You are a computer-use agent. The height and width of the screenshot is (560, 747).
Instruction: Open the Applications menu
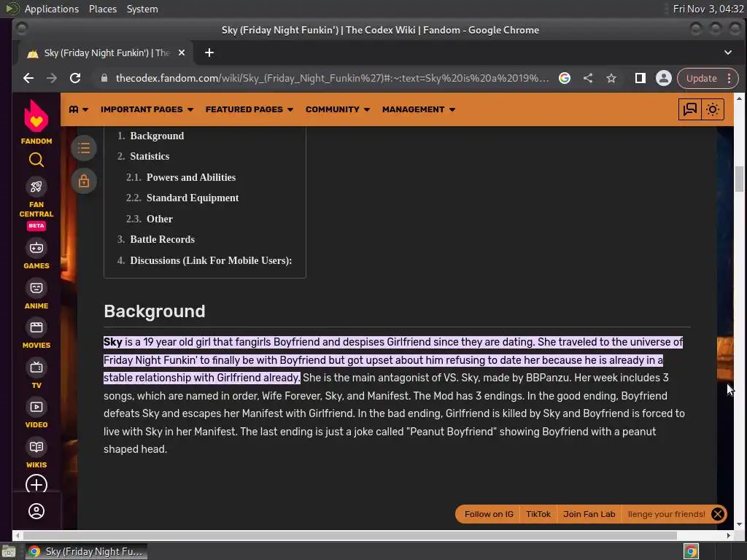[x=52, y=9]
